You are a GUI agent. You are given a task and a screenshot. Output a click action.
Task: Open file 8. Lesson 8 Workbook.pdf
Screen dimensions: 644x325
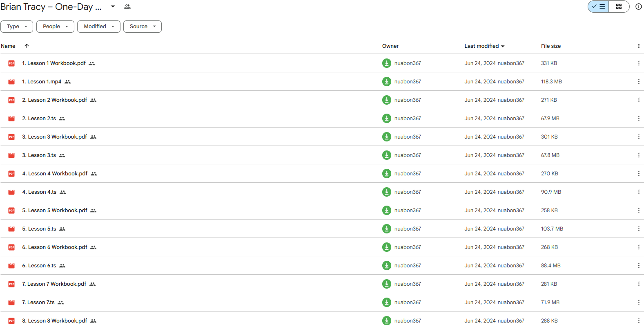[55, 321]
